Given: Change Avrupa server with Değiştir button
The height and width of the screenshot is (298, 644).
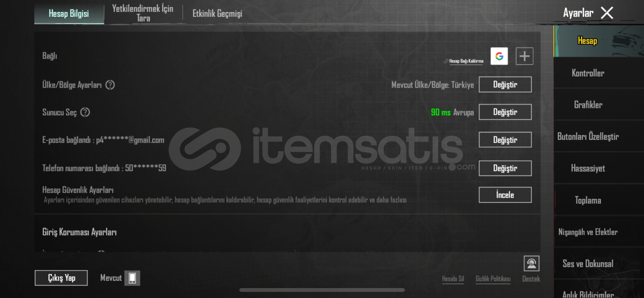Looking at the screenshot, I should point(505,112).
